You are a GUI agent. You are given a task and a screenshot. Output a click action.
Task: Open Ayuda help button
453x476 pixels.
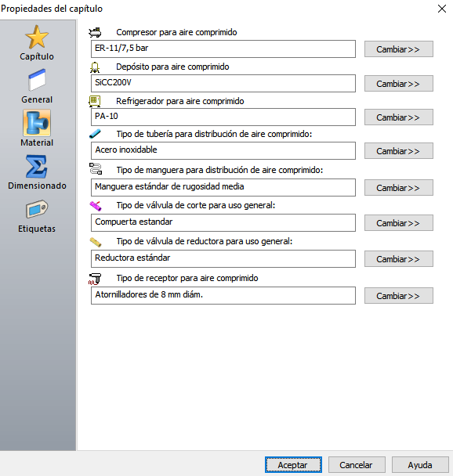coord(420,465)
